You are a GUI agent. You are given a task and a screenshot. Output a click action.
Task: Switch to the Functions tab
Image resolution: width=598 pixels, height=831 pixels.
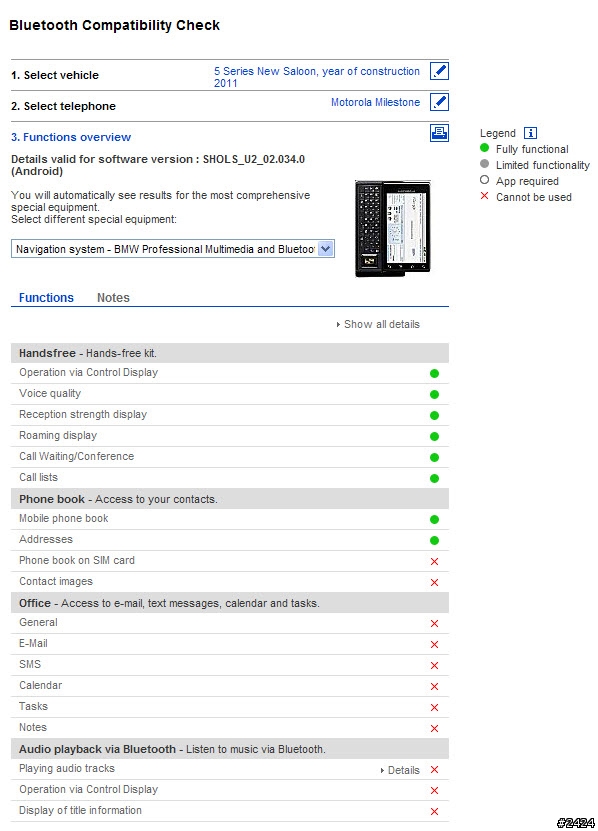coord(46,297)
